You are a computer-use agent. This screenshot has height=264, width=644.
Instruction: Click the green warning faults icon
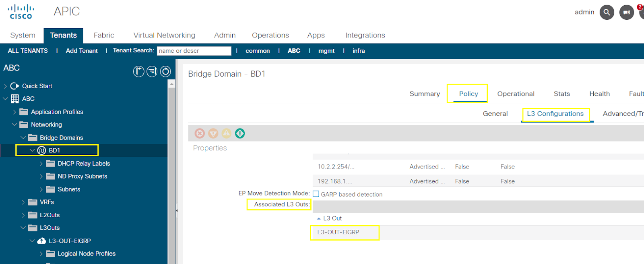pos(240,133)
